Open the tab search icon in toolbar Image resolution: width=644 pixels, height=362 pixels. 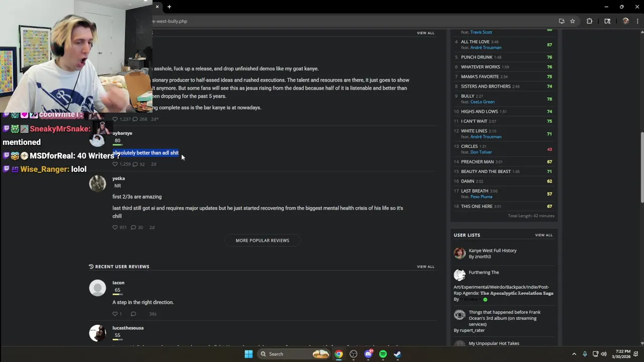coord(607,21)
